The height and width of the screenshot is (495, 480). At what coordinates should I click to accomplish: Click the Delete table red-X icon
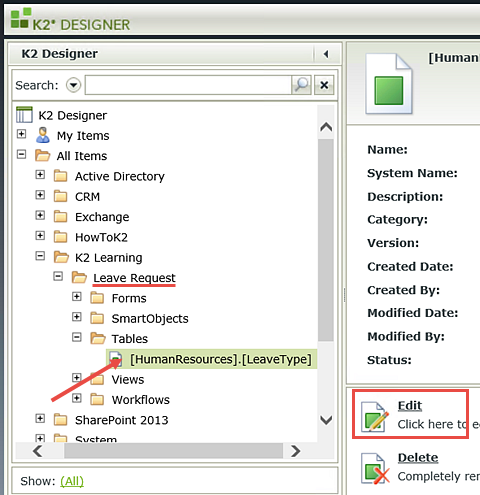coord(375,468)
